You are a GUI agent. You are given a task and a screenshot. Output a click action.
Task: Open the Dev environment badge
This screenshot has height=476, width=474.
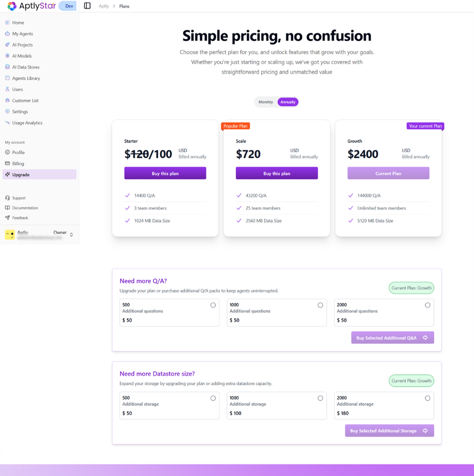pos(69,6)
